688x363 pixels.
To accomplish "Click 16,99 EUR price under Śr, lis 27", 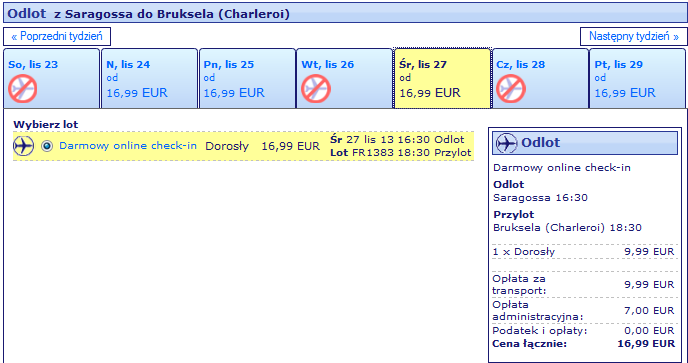I will (430, 93).
